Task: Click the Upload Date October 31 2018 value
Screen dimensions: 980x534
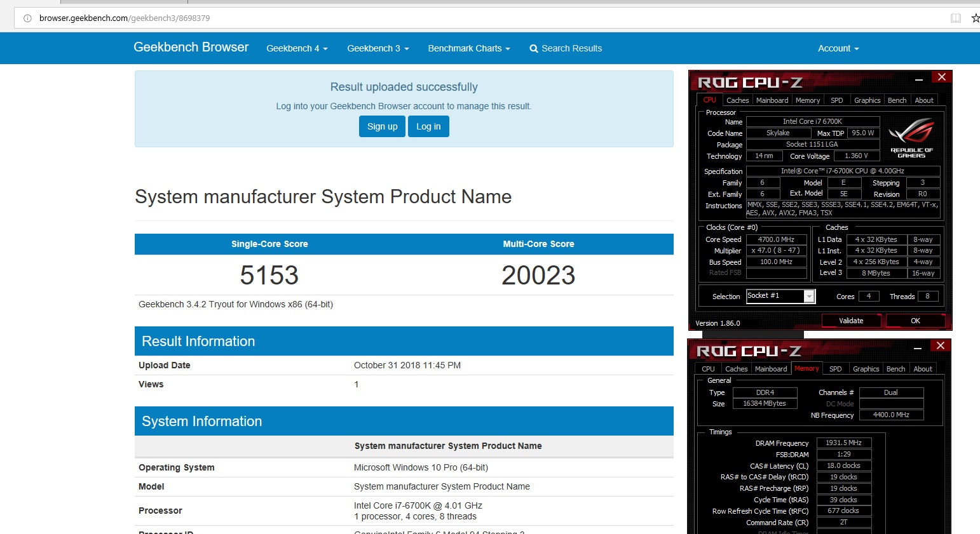Action: pyautogui.click(x=407, y=365)
